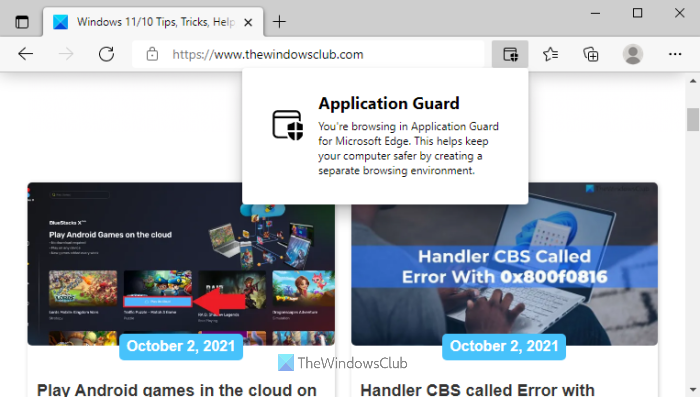700x400 pixels.
Task: Toggle the Application Guard toolbar icon
Action: 510,54
